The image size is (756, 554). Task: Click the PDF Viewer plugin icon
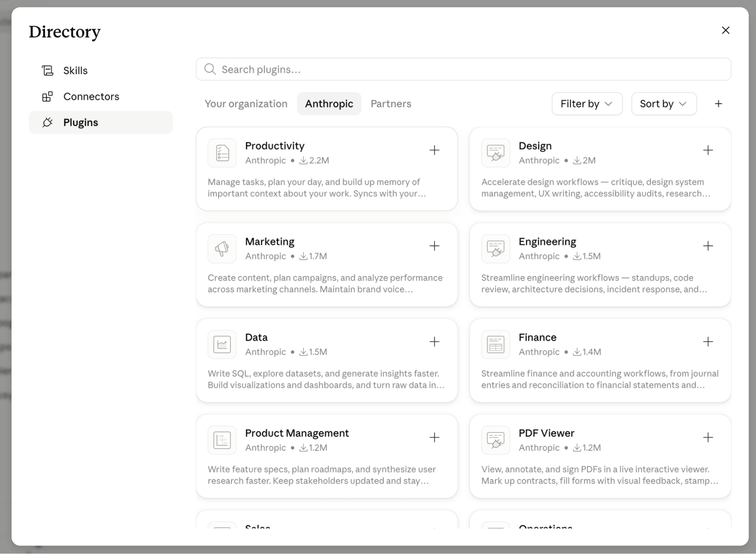click(x=496, y=440)
